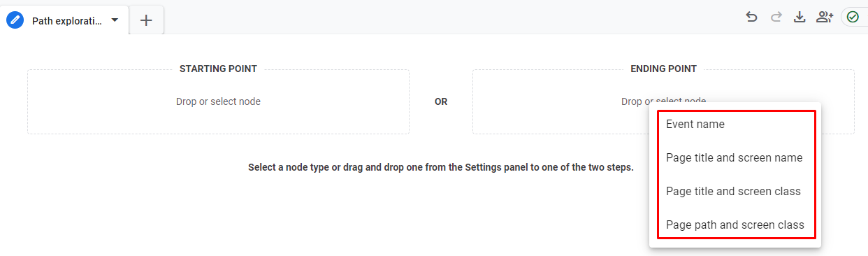Share exploration via add-person icon

[x=825, y=17]
